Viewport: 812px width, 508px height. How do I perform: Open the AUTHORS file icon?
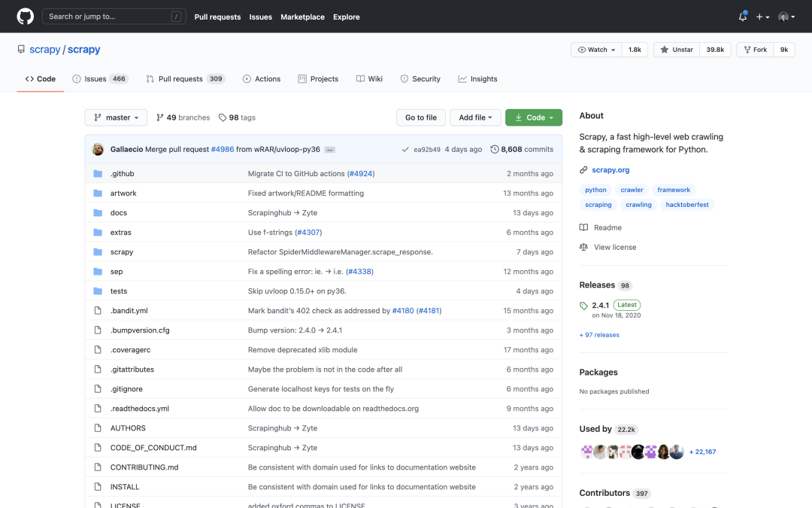click(x=98, y=428)
